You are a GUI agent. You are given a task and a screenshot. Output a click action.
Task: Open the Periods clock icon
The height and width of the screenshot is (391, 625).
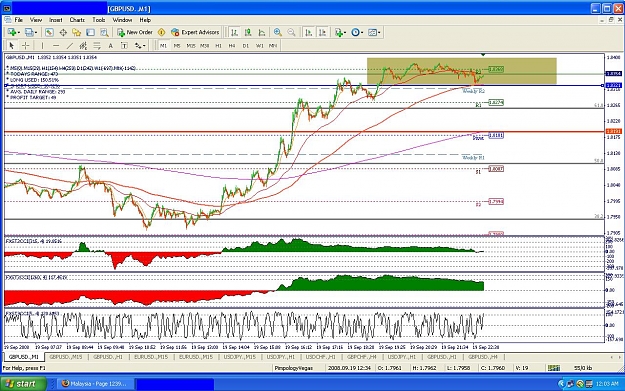point(355,32)
